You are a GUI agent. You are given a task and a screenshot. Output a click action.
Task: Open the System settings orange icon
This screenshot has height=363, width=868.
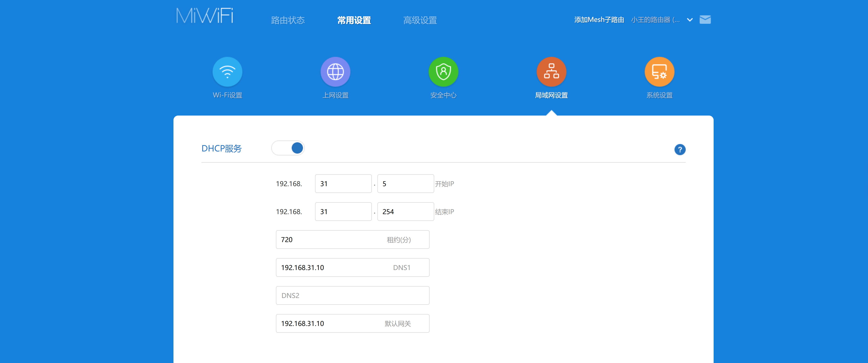[659, 72]
